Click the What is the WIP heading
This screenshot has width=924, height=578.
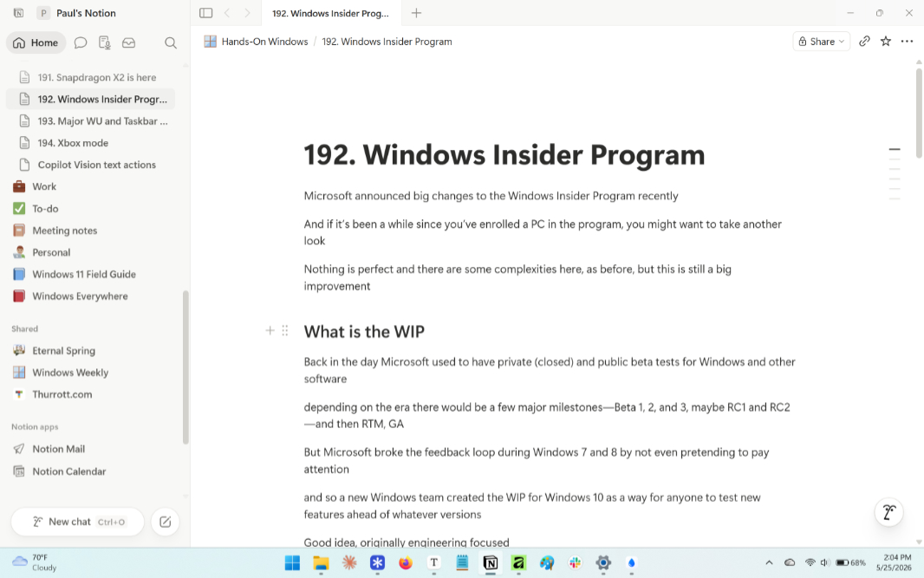[364, 331]
